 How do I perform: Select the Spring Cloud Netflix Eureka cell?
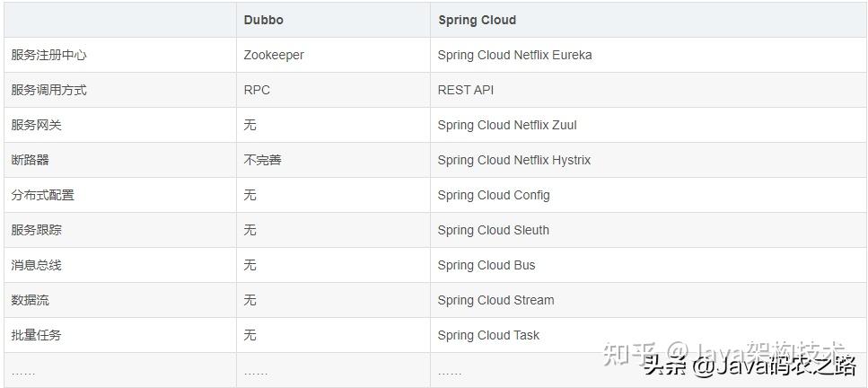click(514, 55)
